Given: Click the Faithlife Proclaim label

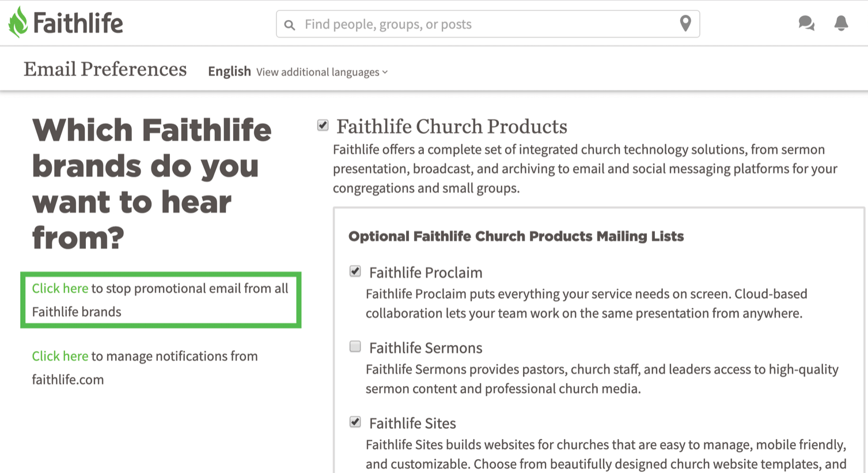Looking at the screenshot, I should point(426,273).
